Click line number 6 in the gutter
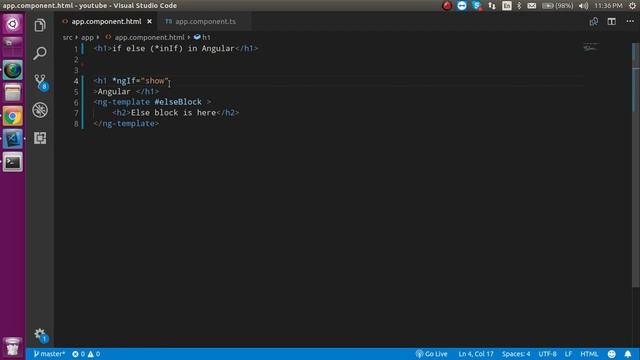This screenshot has width=640, height=360. coord(76,102)
